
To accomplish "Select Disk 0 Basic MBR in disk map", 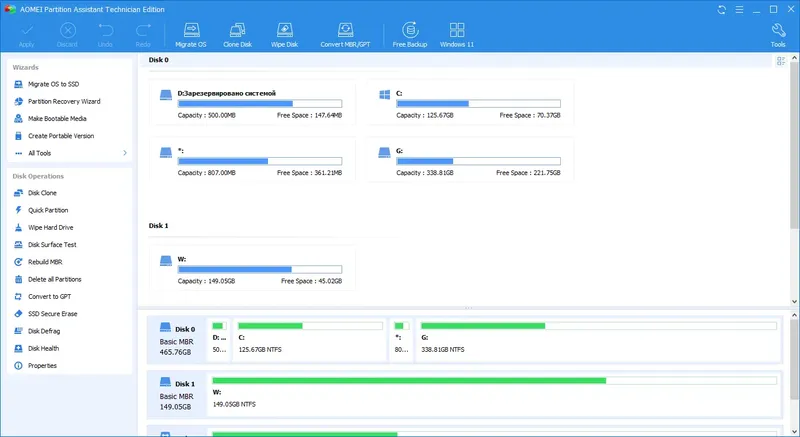I will click(177, 340).
